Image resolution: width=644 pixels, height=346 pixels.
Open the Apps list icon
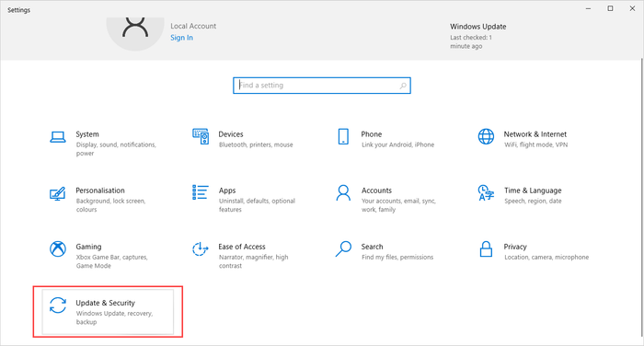point(200,192)
